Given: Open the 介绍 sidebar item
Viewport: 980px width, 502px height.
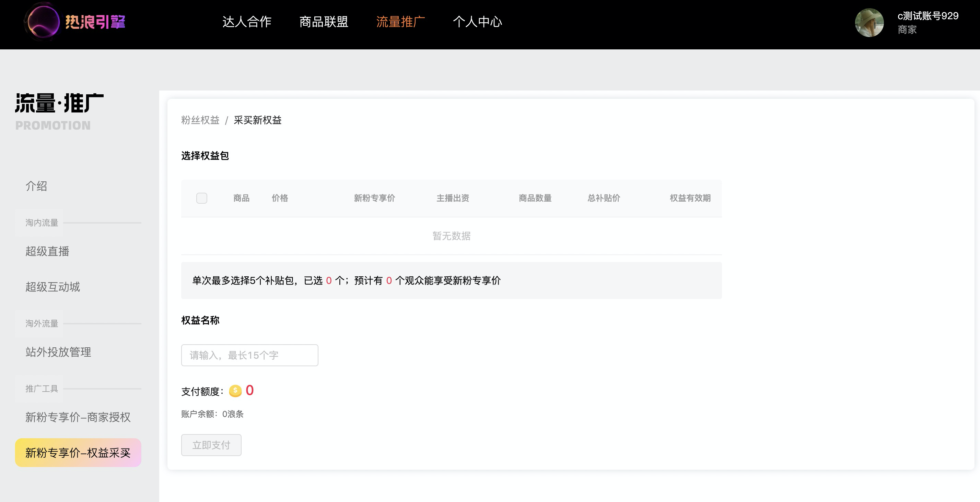Looking at the screenshot, I should pos(36,186).
